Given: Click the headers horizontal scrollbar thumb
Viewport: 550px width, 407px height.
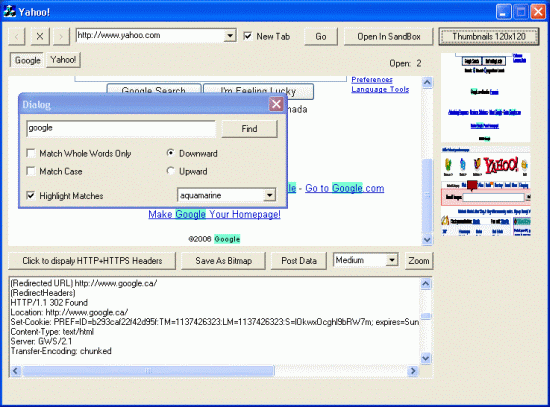Looking at the screenshot, I should click(148, 371).
